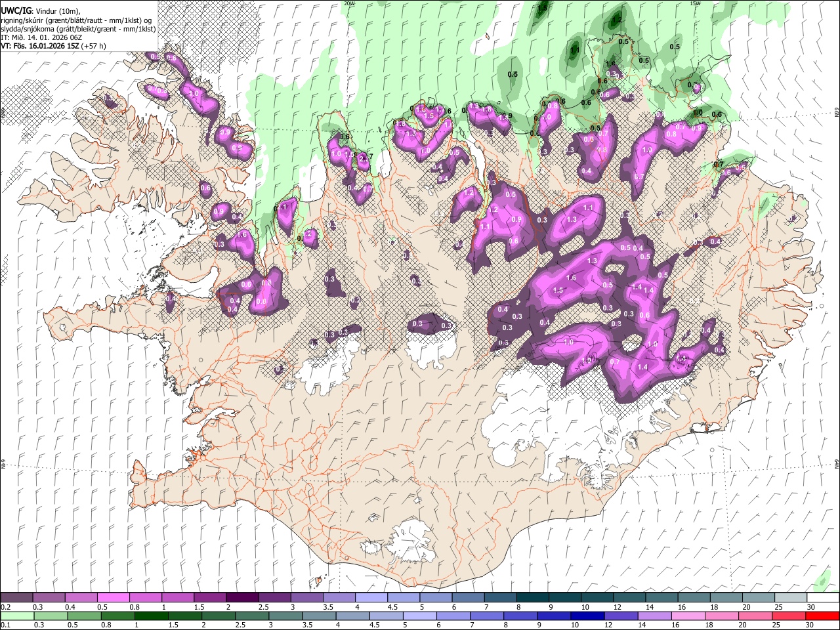Pick the palest green rain swatch after 0.1
The image size is (840, 630).
click(17, 616)
